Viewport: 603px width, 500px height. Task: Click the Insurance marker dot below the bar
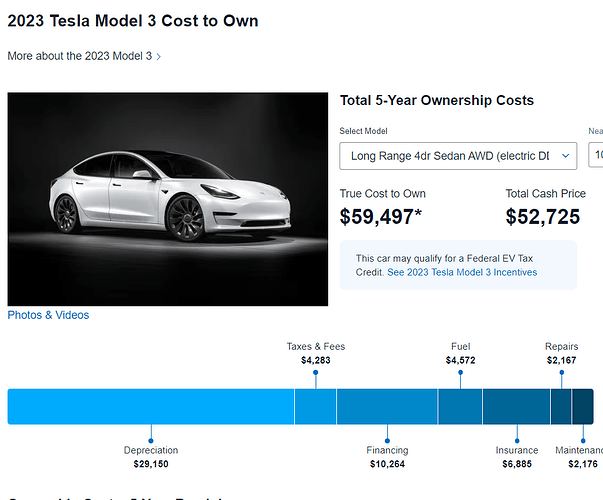[x=517, y=439]
